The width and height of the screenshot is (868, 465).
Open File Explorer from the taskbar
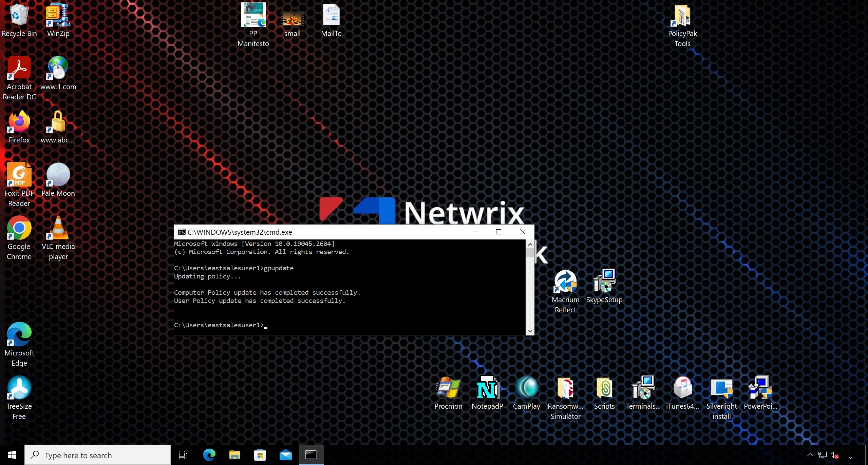coord(234,455)
